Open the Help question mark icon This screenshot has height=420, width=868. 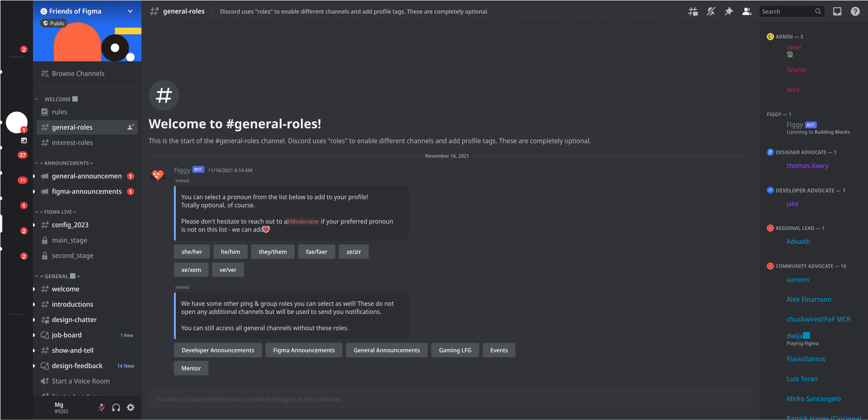(855, 11)
